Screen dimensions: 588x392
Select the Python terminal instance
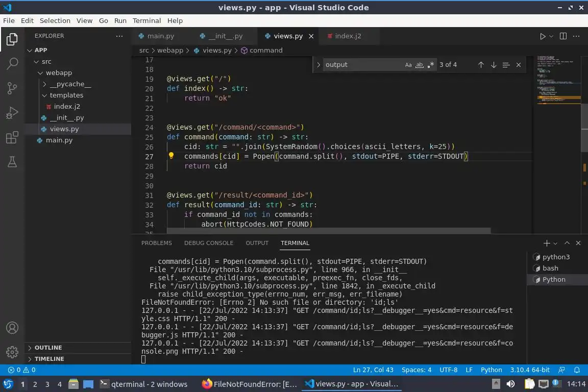click(x=557, y=280)
